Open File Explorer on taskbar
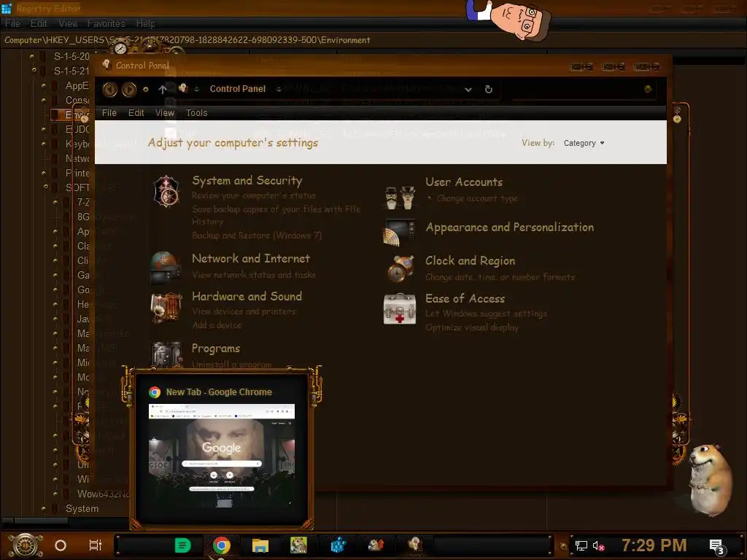Screen dimensions: 747x560 260,545
